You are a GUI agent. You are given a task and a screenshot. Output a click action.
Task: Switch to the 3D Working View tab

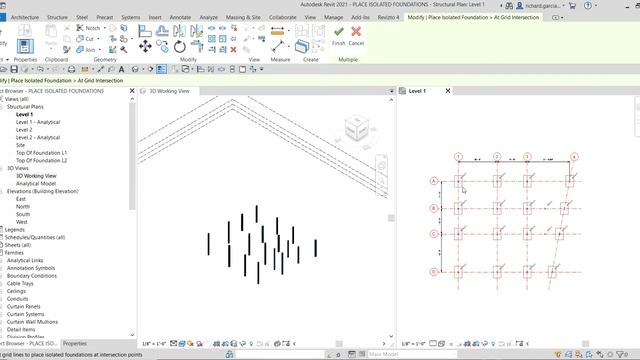169,91
